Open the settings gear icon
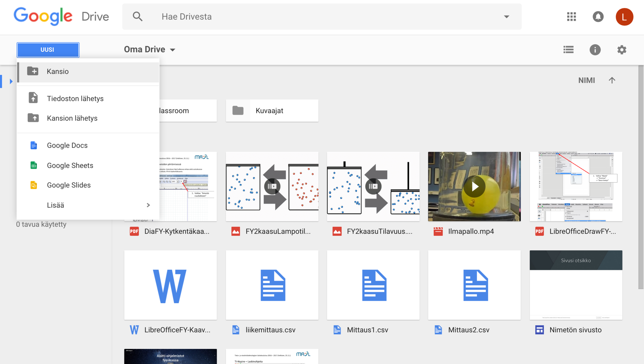This screenshot has height=364, width=644. pos(622,50)
